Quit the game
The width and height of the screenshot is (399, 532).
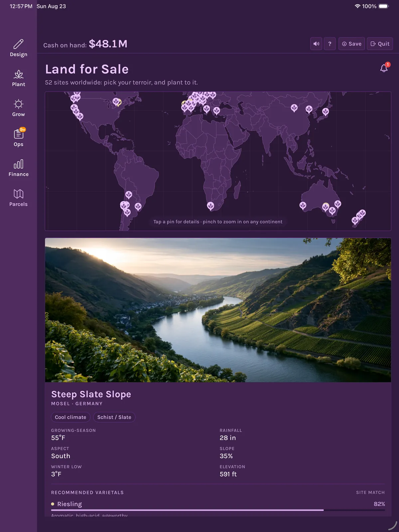(380, 44)
